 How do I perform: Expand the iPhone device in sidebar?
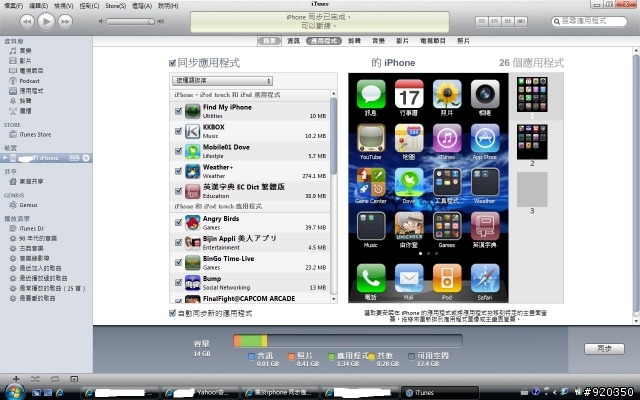[5, 158]
